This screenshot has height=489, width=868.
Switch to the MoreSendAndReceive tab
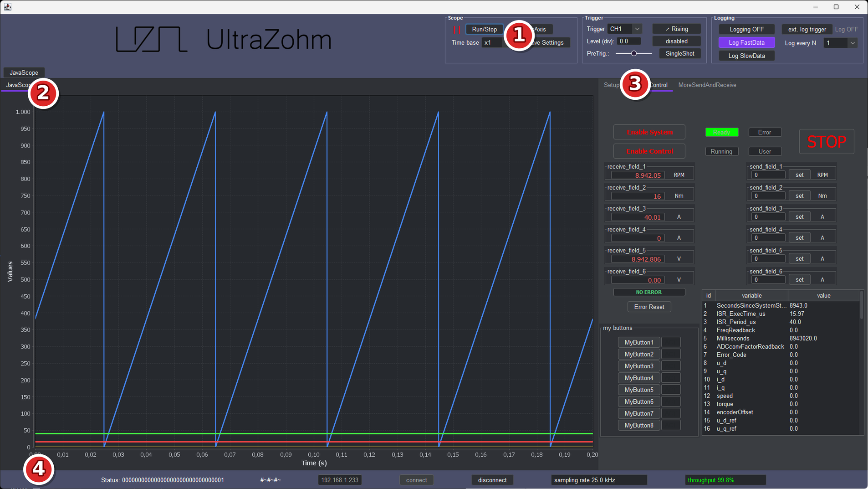(x=707, y=85)
